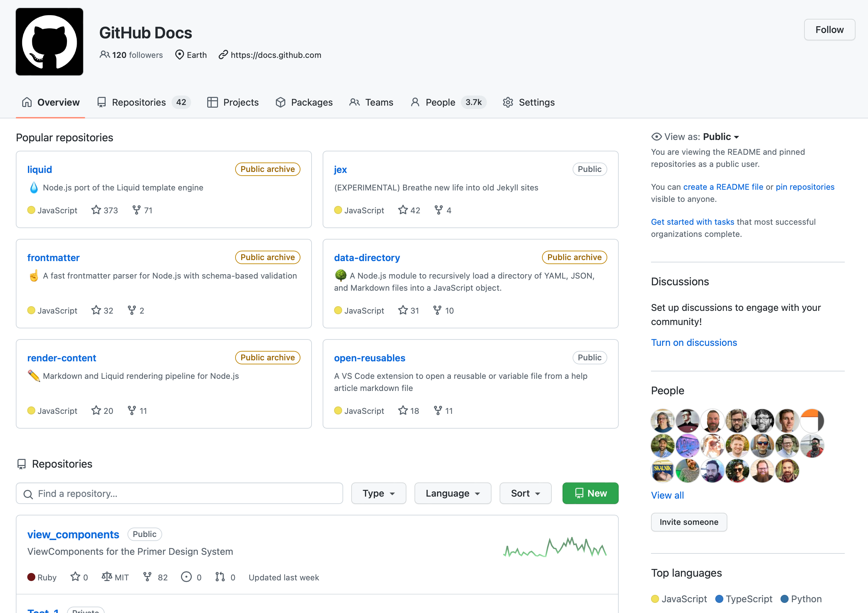Select the Repositories tab
Viewport: 868px width, 613px height.
(139, 102)
